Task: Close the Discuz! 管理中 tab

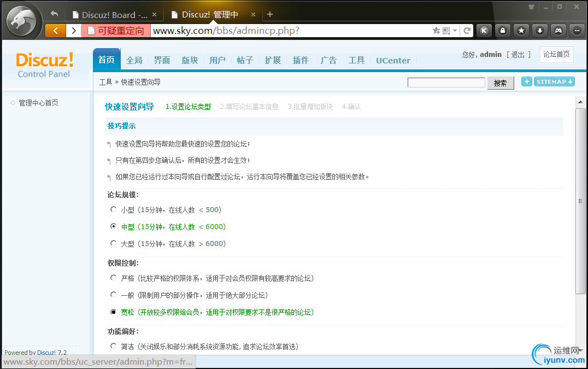Action: click(253, 15)
